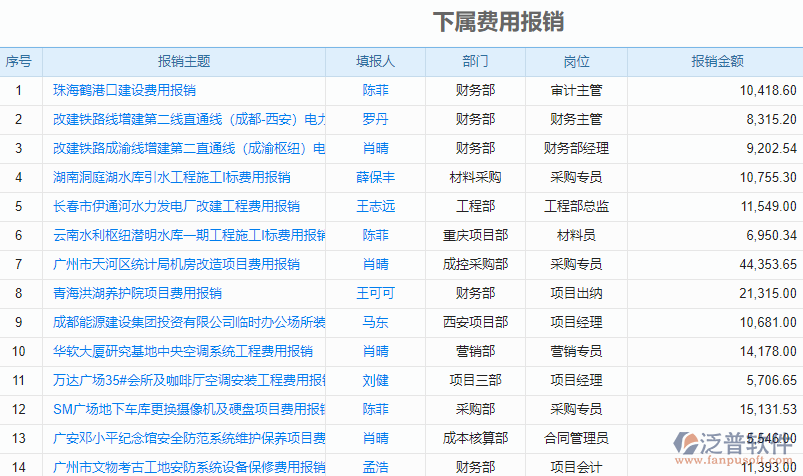Open 云南水利枢纽潜明水库一期工程 report link
Screen dimensions: 803x476
[189, 236]
